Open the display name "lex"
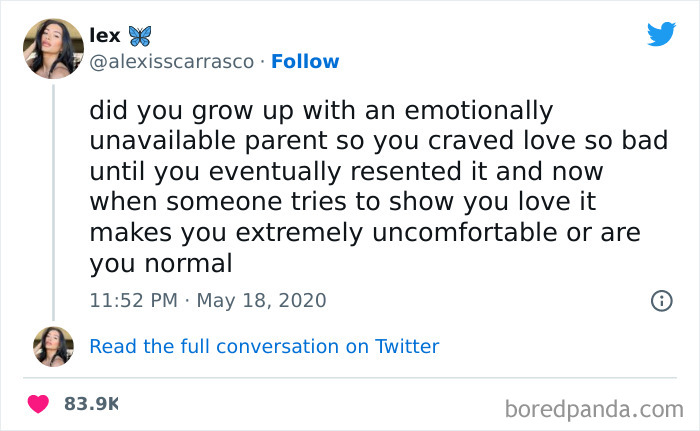Image resolution: width=700 pixels, height=431 pixels. pos(104,37)
